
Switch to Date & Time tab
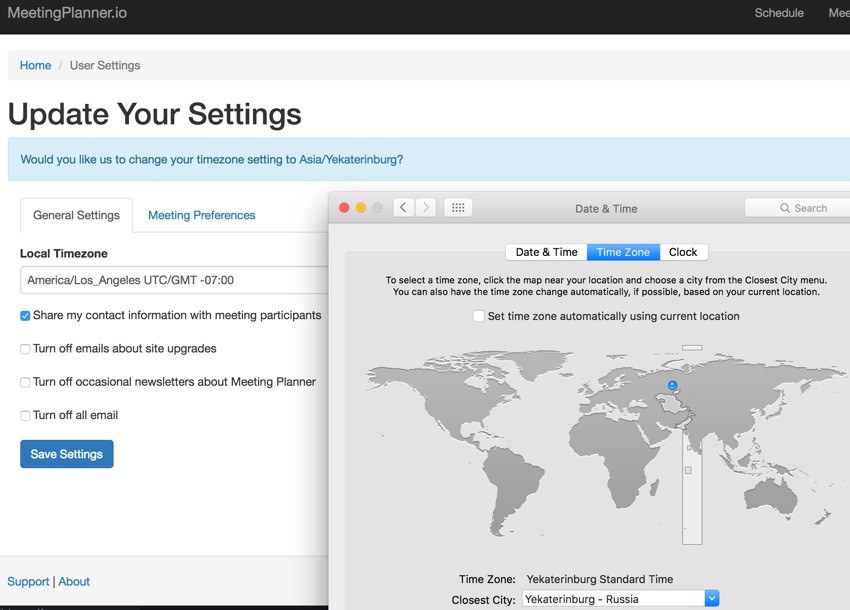pos(546,252)
